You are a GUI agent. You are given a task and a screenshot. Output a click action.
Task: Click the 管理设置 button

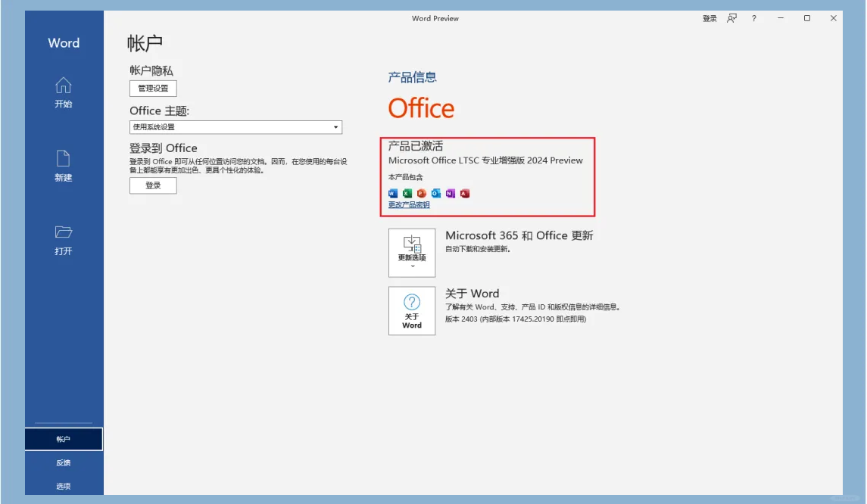153,89
